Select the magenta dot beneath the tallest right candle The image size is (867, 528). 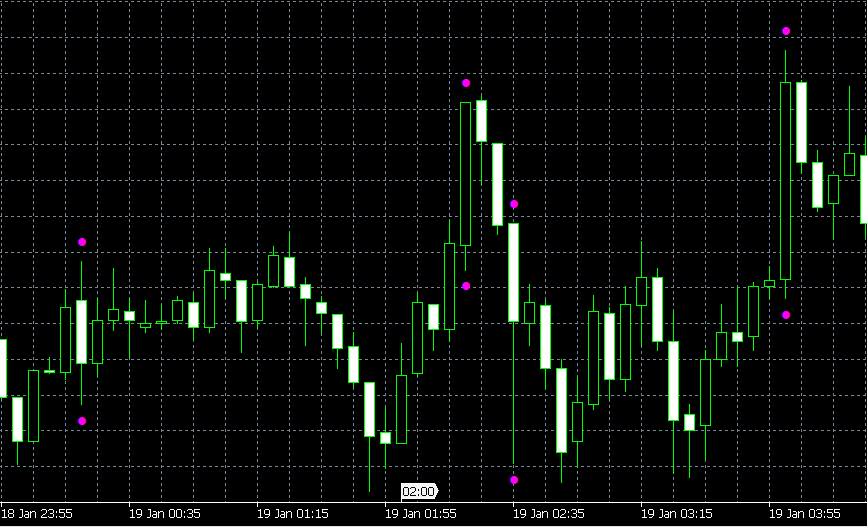click(786, 315)
